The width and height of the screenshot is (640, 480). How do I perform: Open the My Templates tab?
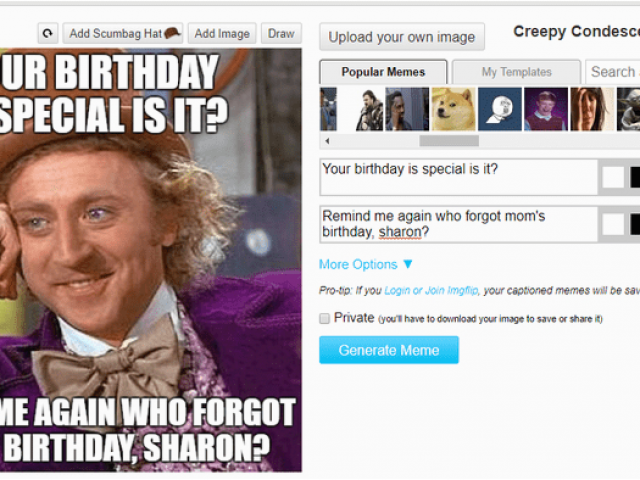pos(516,72)
